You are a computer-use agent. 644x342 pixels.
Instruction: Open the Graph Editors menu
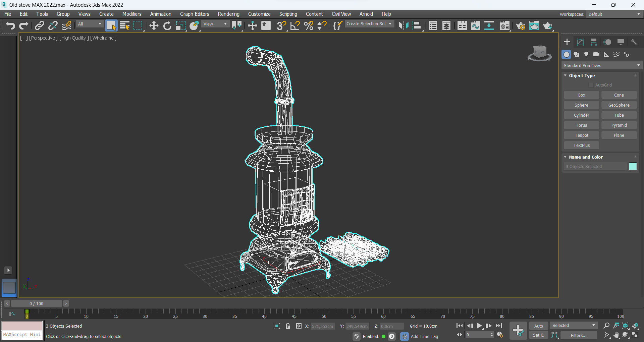(x=195, y=14)
